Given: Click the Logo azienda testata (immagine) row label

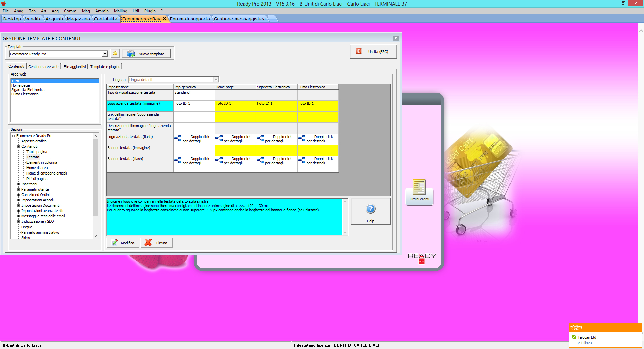Looking at the screenshot, I should click(x=140, y=106).
